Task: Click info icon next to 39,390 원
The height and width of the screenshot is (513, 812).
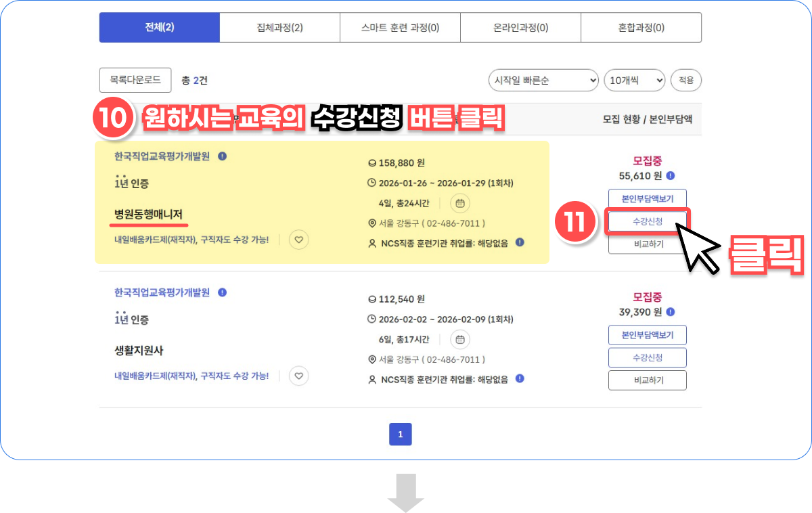Action: click(670, 312)
